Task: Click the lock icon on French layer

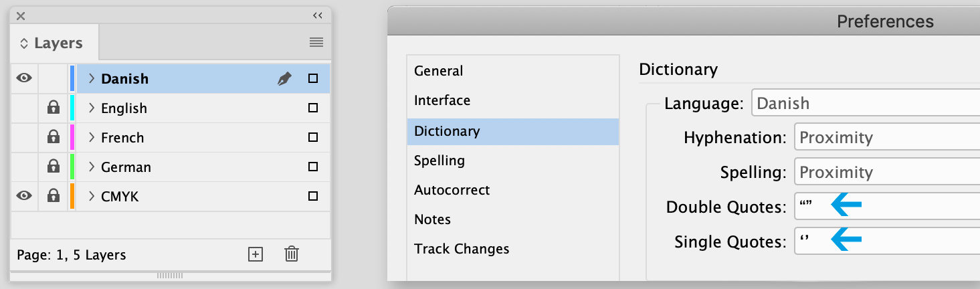Action: coord(54,138)
